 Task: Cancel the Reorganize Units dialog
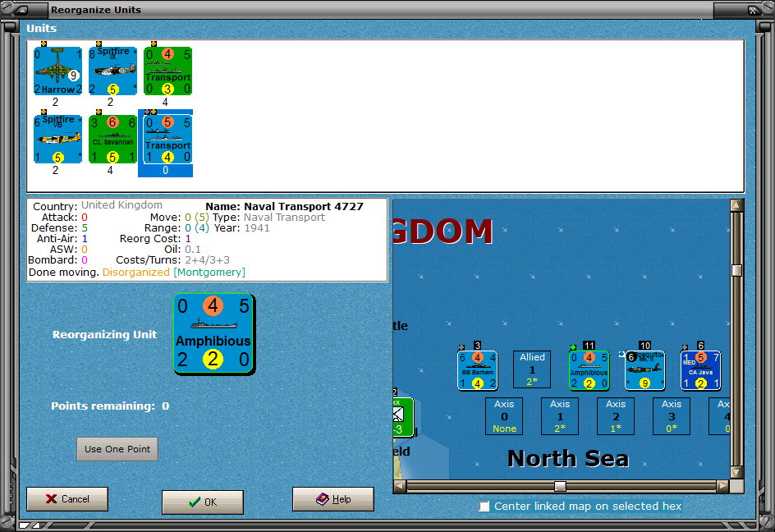click(66, 498)
